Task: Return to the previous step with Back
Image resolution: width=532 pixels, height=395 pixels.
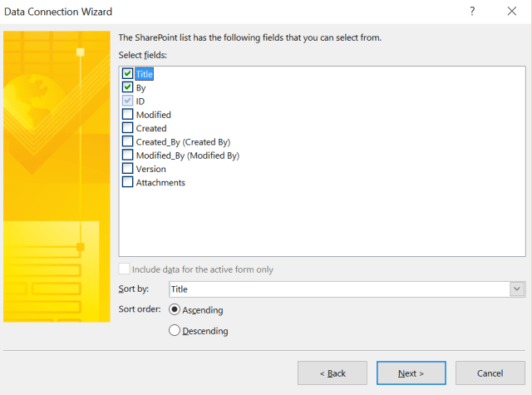Action: point(332,373)
